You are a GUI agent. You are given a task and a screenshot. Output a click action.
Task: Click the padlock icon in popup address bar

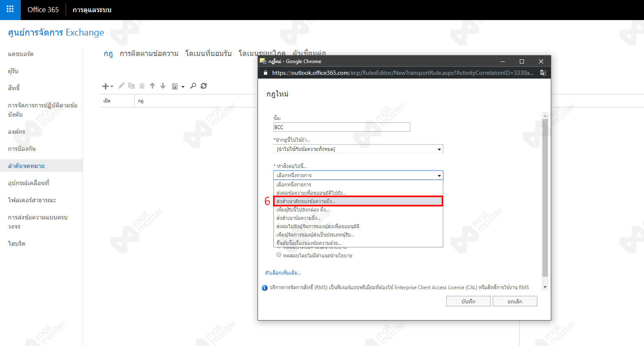click(265, 73)
